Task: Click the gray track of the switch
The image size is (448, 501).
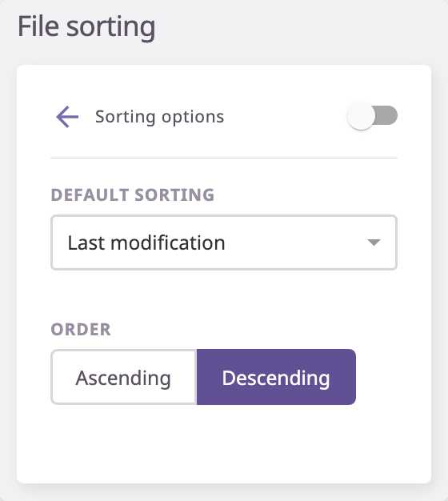Action: (386, 115)
